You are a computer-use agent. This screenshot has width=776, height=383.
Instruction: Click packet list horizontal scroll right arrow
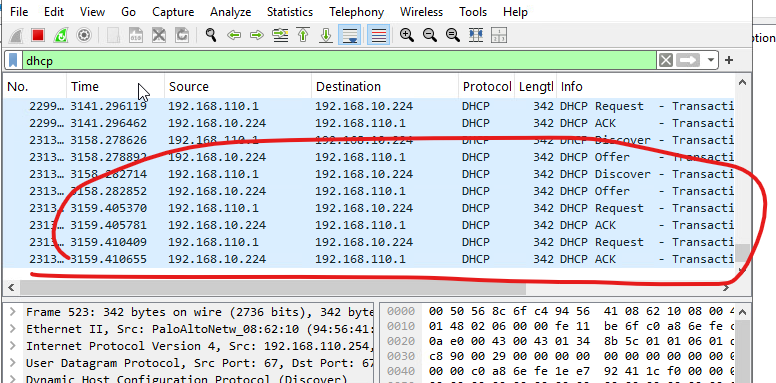point(727,287)
